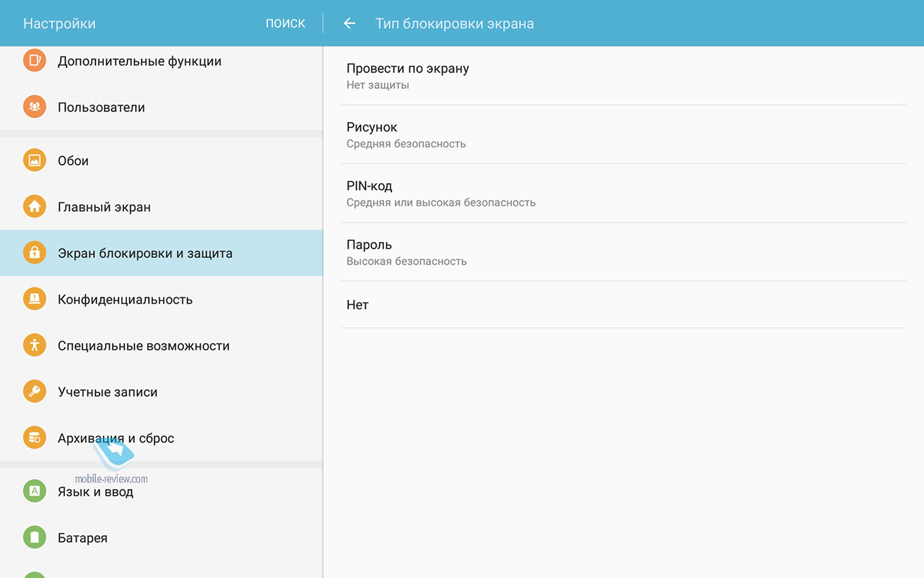The height and width of the screenshot is (578, 924).
Task: Choose Рисунок pattern lock option
Action: [x=623, y=134]
